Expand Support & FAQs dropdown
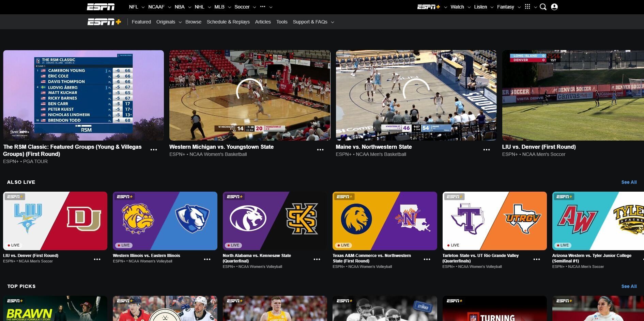This screenshot has width=644, height=321. (332, 22)
